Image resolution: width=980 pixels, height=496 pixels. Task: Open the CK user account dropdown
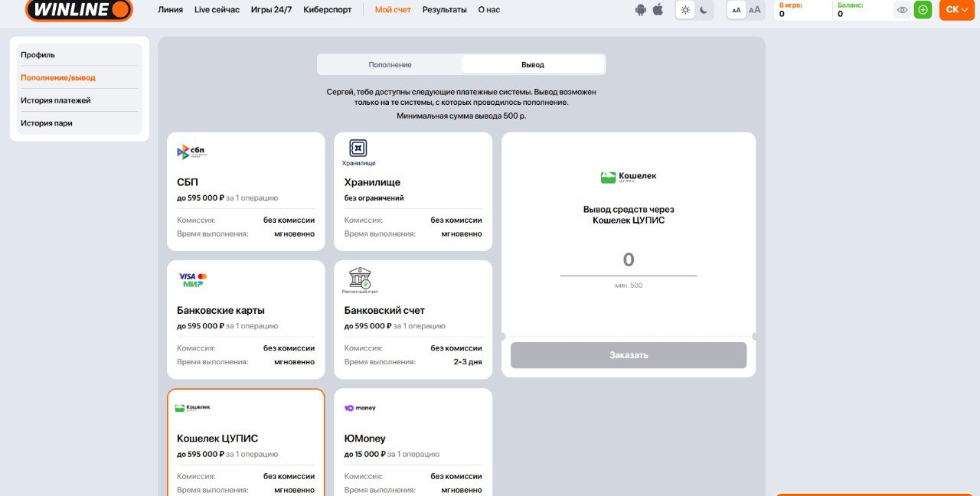[957, 10]
